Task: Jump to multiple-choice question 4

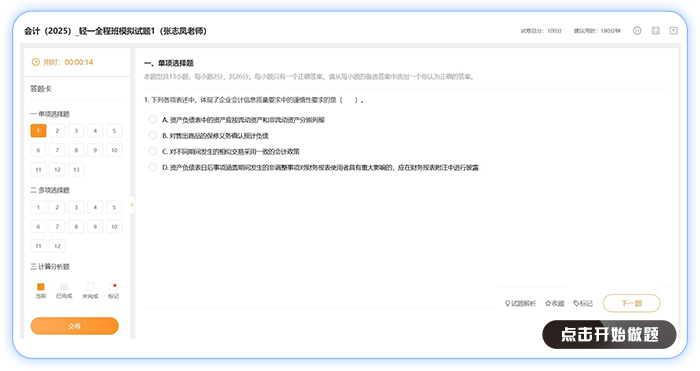Action: [x=95, y=207]
